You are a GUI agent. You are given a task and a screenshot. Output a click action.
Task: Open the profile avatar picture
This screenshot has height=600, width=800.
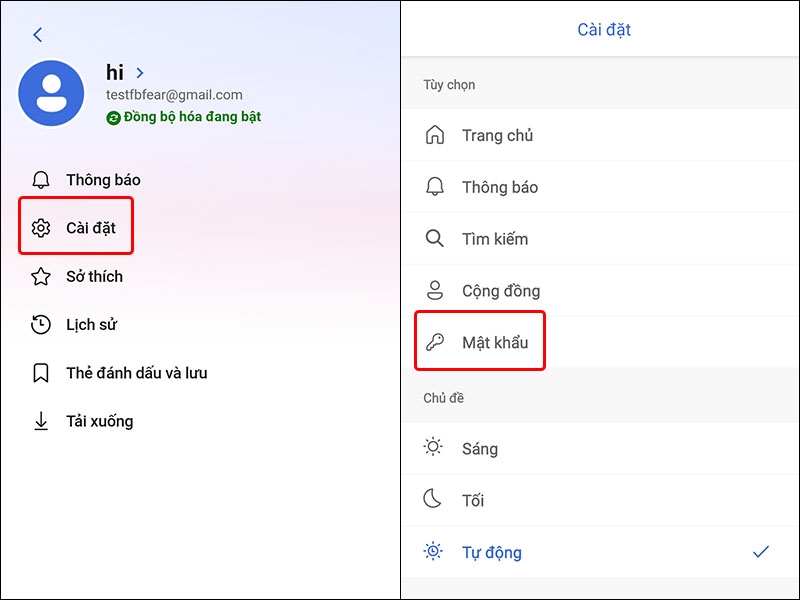52,93
